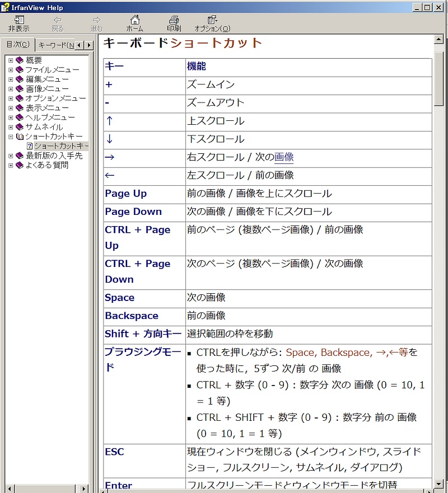Switch to the 目次 tab
The height and width of the screenshot is (493, 448).
click(x=17, y=45)
